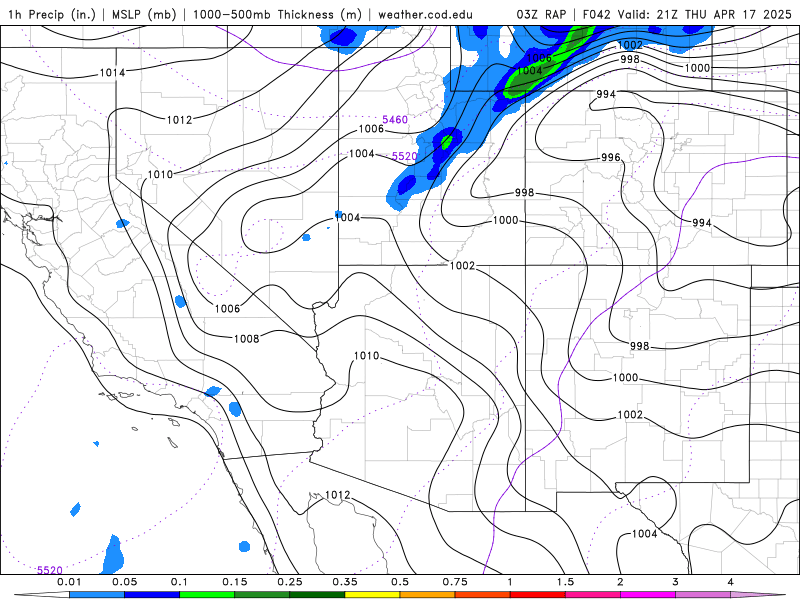Select the magenta 1.5–2 legend swatch

593,595
